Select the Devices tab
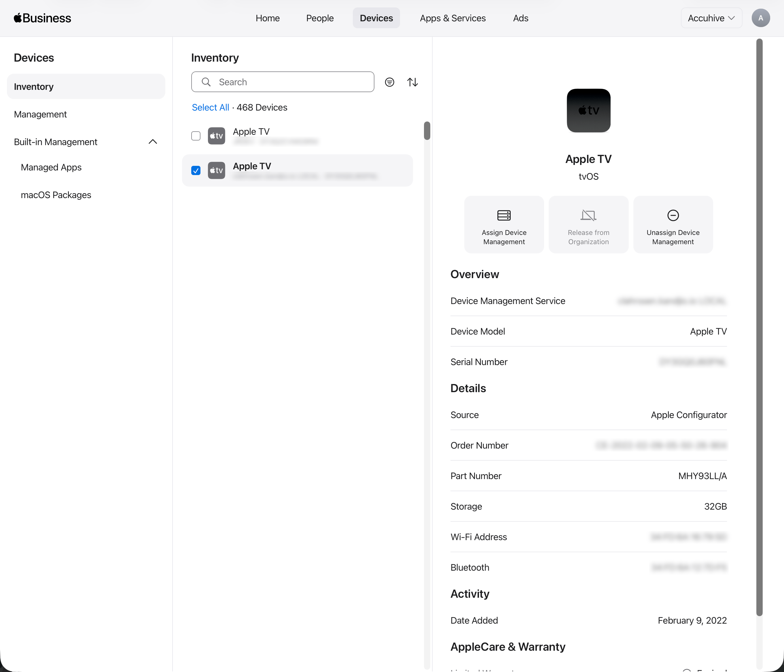Image resolution: width=784 pixels, height=672 pixels. (376, 18)
